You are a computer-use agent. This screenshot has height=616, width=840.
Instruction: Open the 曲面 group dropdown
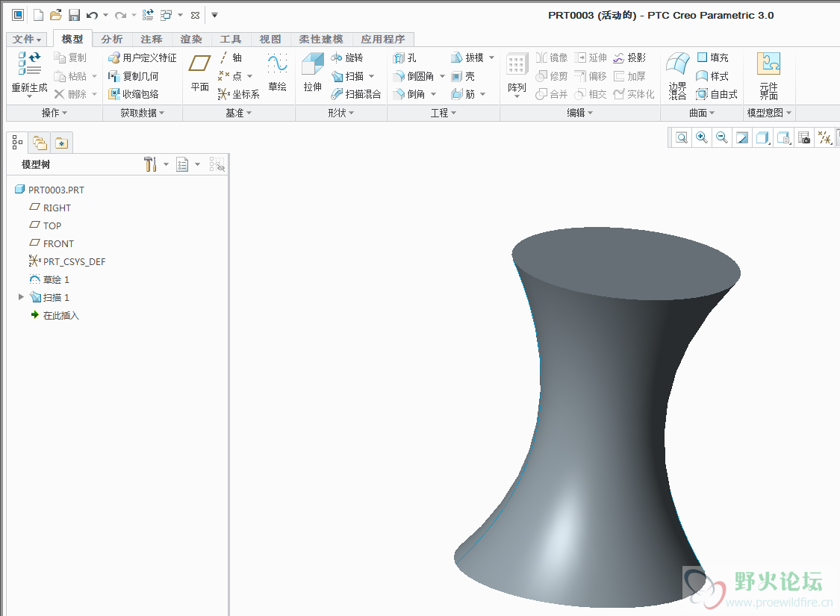tap(701, 113)
